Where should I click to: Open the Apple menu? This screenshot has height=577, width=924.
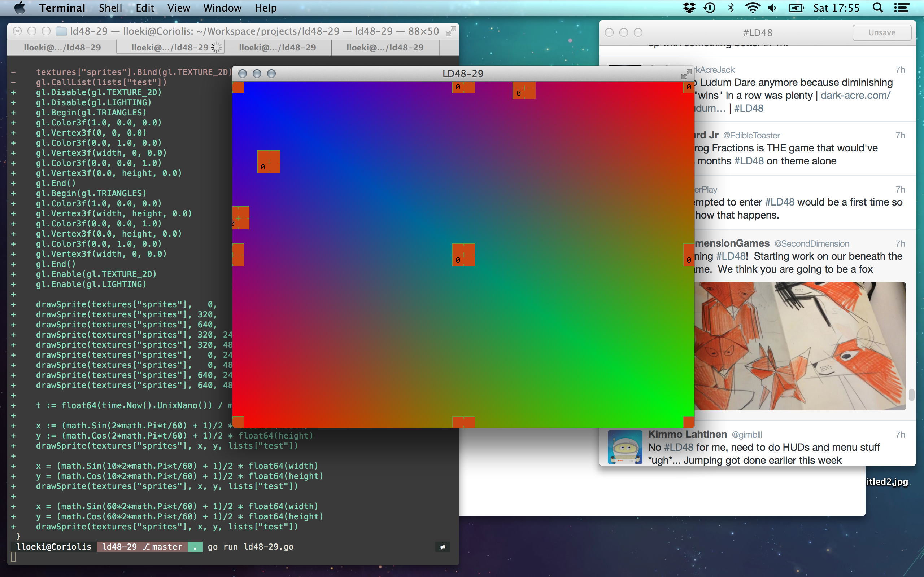click(19, 8)
